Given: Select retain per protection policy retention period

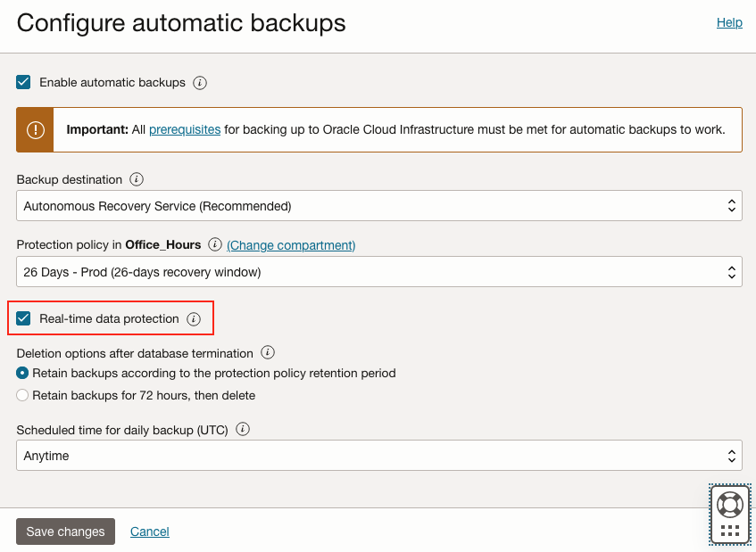Looking at the screenshot, I should tap(23, 373).
